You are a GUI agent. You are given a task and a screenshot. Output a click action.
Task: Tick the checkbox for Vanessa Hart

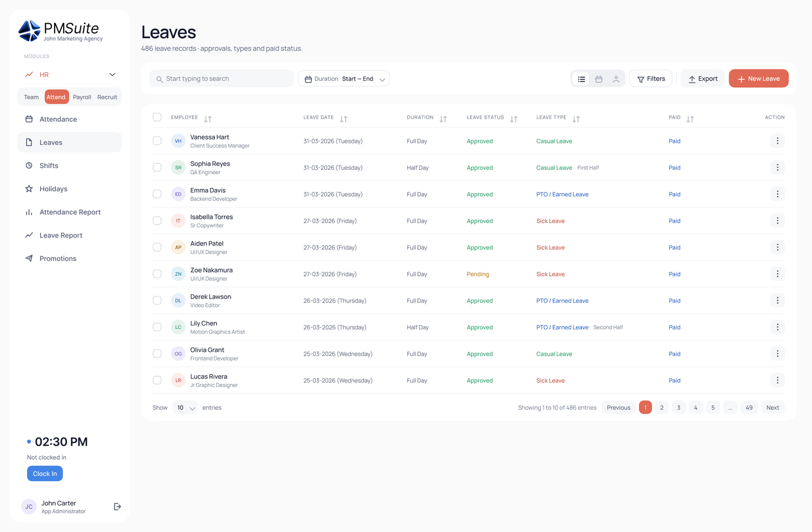pos(157,141)
